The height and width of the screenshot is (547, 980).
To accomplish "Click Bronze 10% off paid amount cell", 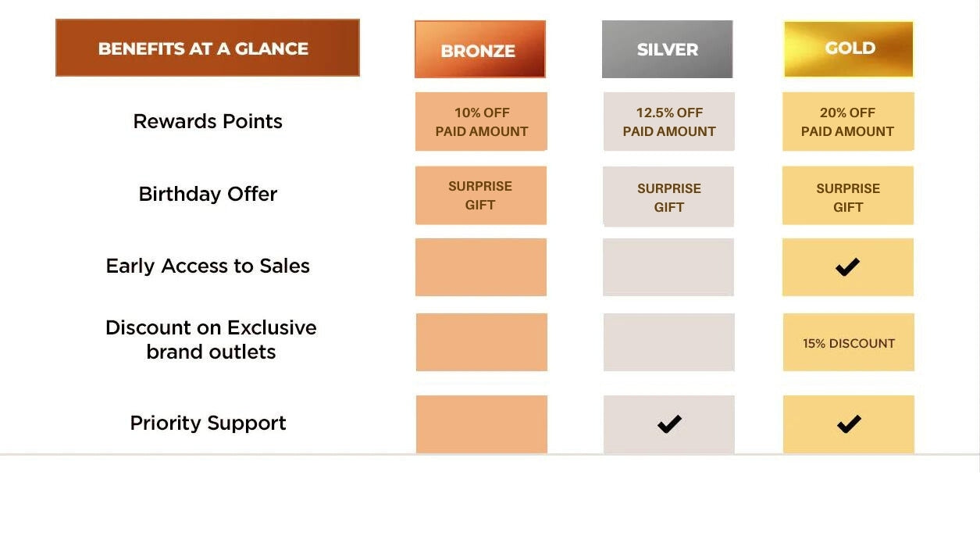I will [x=481, y=122].
